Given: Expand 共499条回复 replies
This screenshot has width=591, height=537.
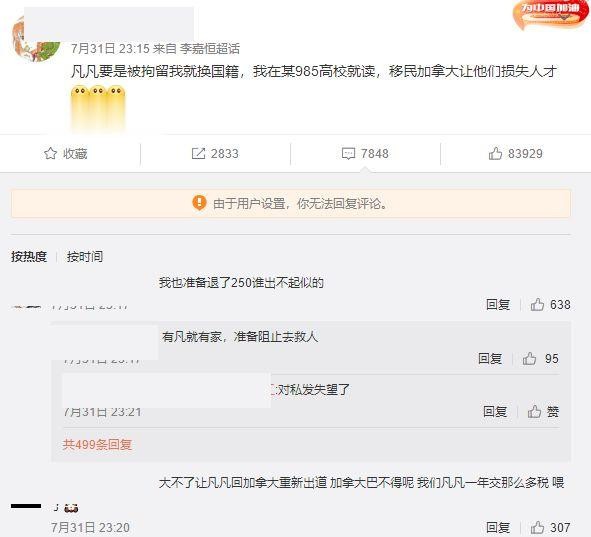Looking at the screenshot, I should click(x=97, y=445).
